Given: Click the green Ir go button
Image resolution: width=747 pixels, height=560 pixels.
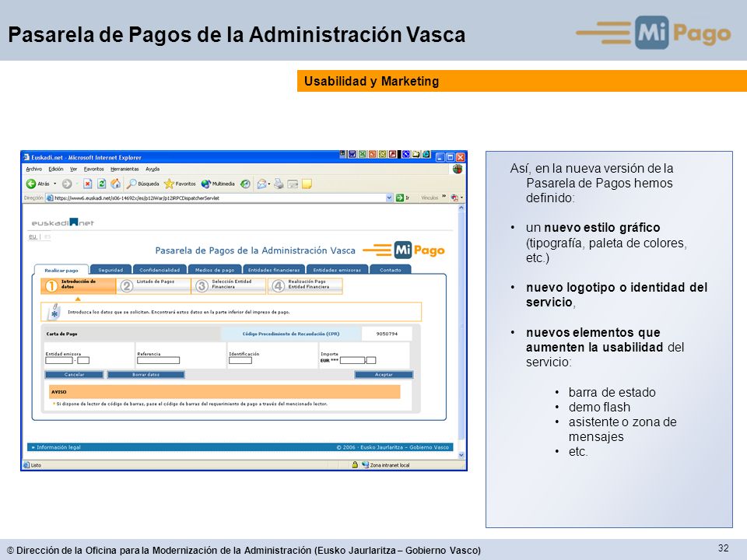Looking at the screenshot, I should [402, 198].
